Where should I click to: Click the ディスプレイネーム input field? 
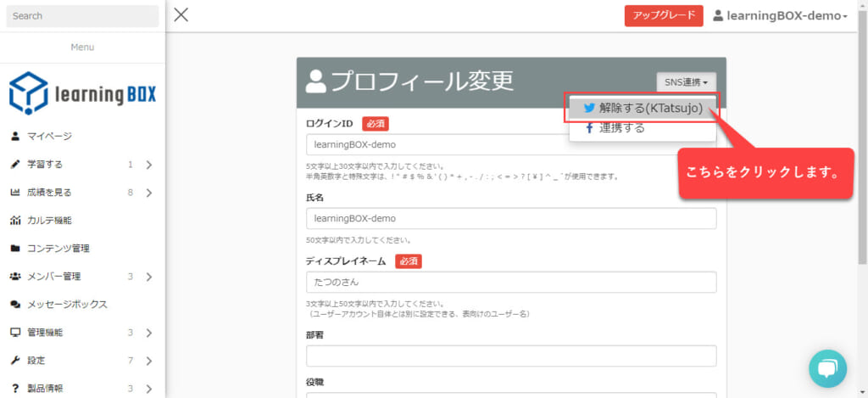point(511,283)
